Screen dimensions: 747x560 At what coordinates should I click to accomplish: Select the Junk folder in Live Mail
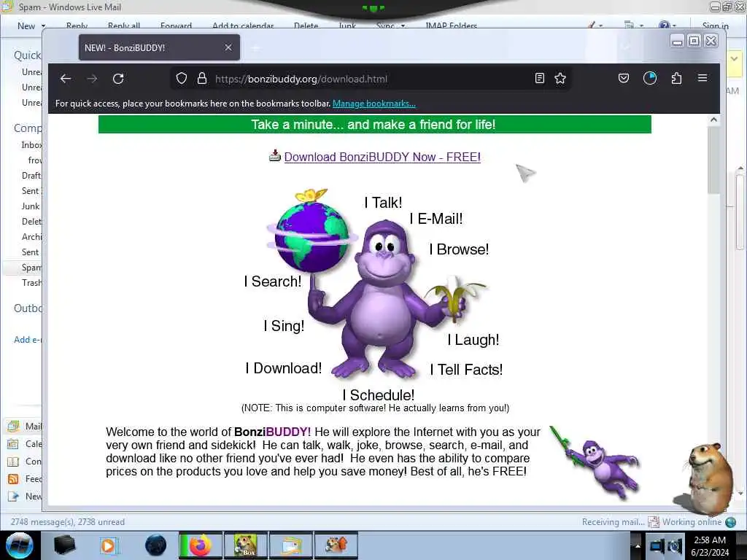(x=31, y=206)
